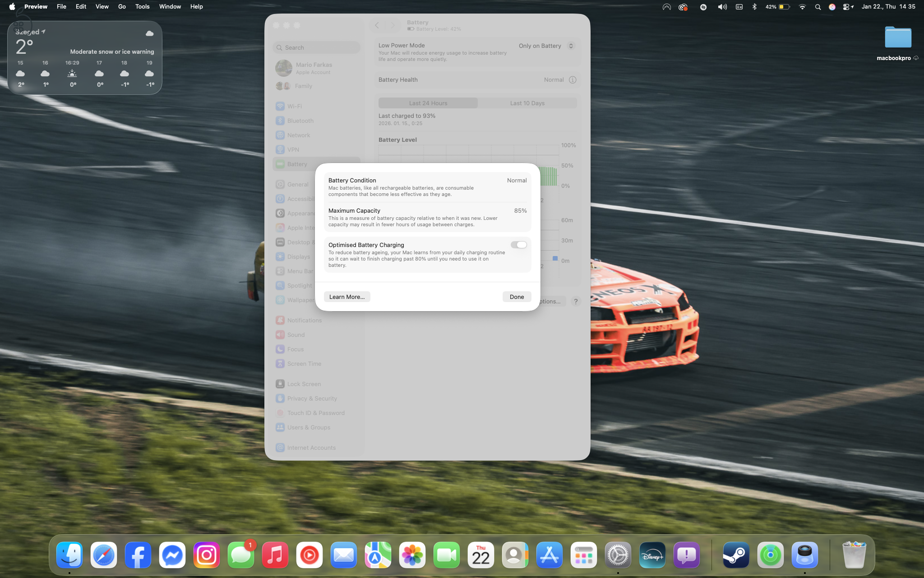Viewport: 924px width, 578px height.
Task: Open Sound settings in the sidebar
Action: 295,335
